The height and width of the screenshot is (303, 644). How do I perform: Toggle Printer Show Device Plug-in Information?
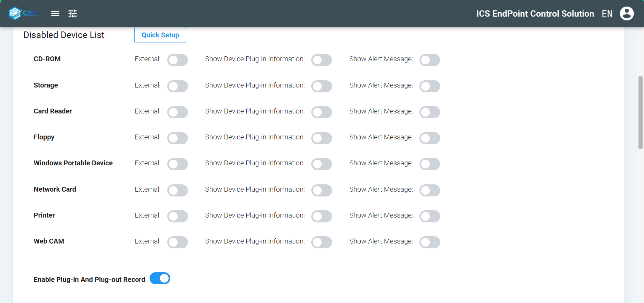321,216
